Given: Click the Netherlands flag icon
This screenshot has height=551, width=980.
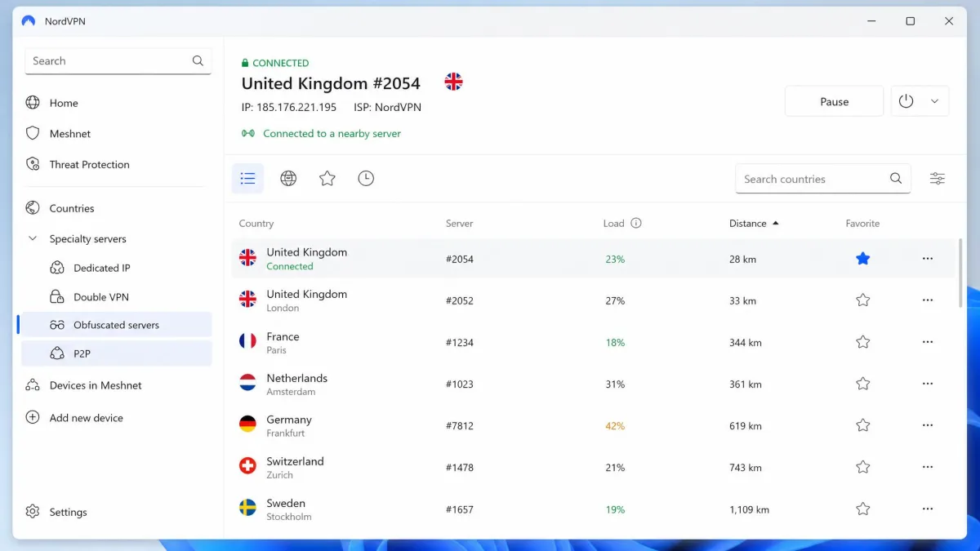Looking at the screenshot, I should point(247,383).
